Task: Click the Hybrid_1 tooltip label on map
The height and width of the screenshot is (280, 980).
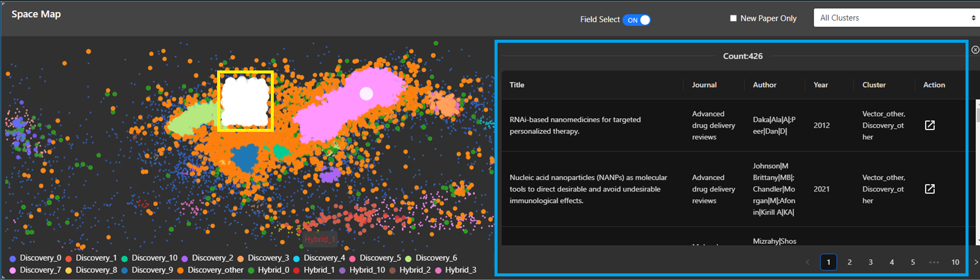Action: point(319,239)
